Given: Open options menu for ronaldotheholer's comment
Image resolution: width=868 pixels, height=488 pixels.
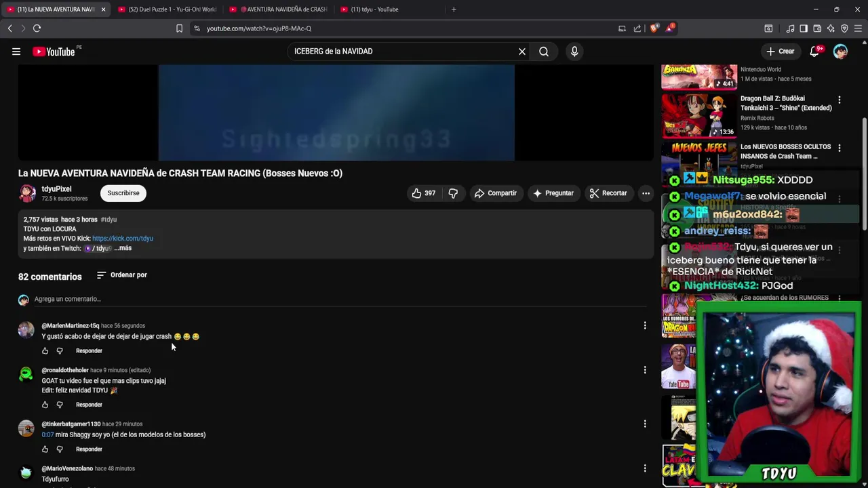Looking at the screenshot, I should tap(645, 370).
